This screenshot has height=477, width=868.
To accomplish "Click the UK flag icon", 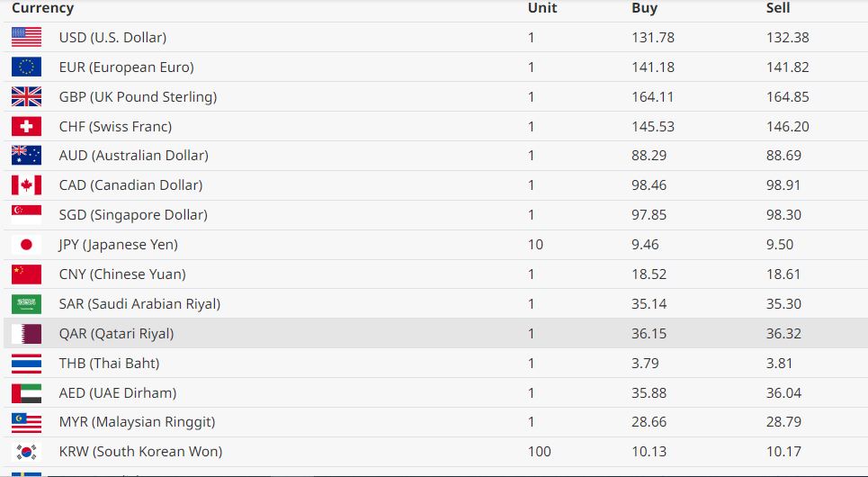I will point(26,96).
